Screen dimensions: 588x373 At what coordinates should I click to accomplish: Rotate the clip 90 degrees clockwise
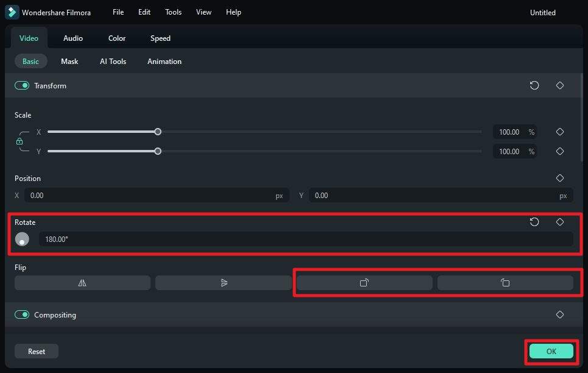(x=364, y=283)
